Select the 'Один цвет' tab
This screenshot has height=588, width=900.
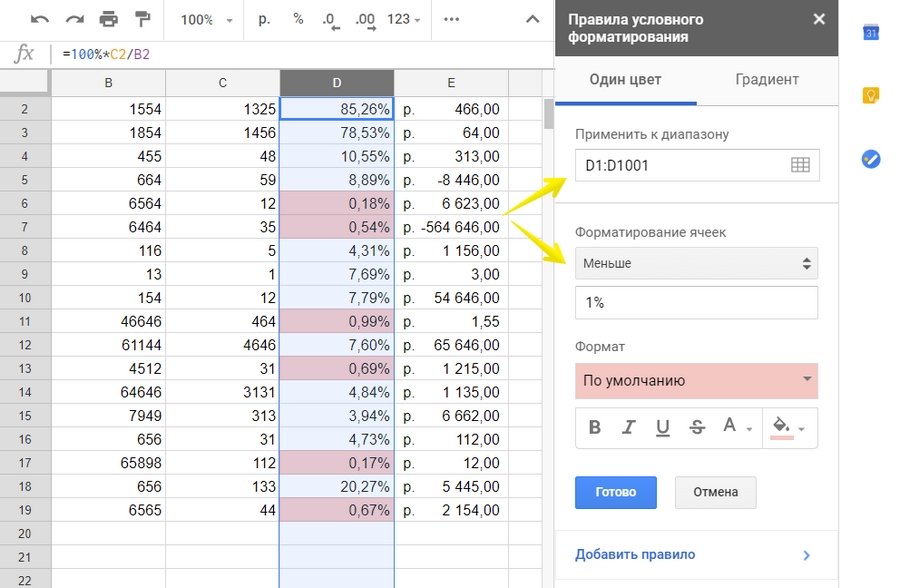pyautogui.click(x=625, y=80)
